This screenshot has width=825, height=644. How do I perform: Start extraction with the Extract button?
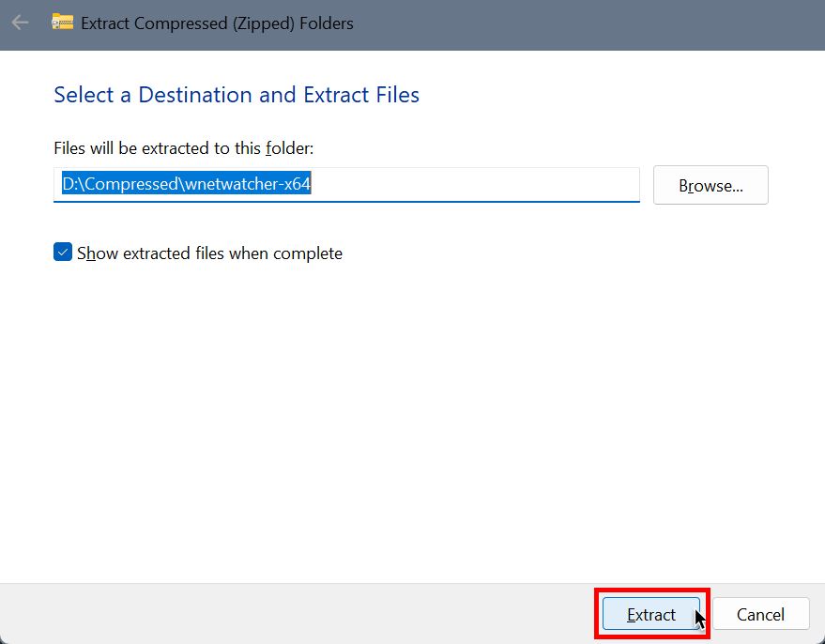pos(650,613)
